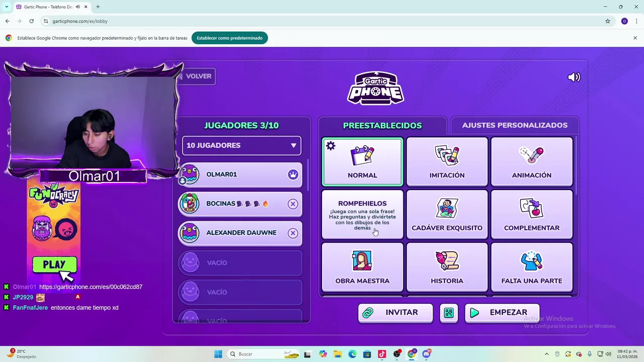The height and width of the screenshot is (362, 644).
Task: View site information icon in address bar
Action: click(x=46, y=21)
